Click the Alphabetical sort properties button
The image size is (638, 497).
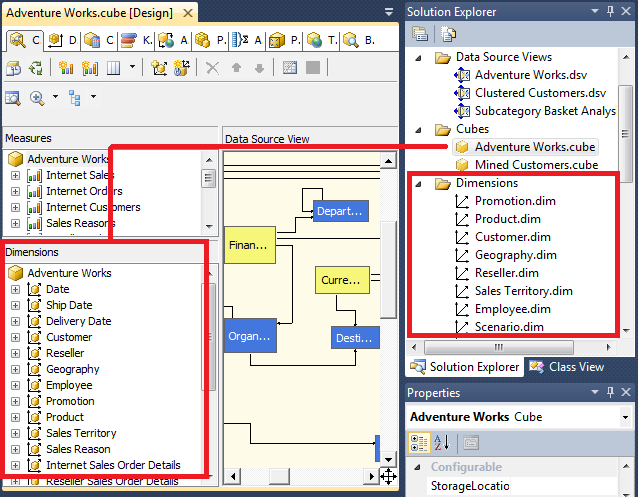441,443
